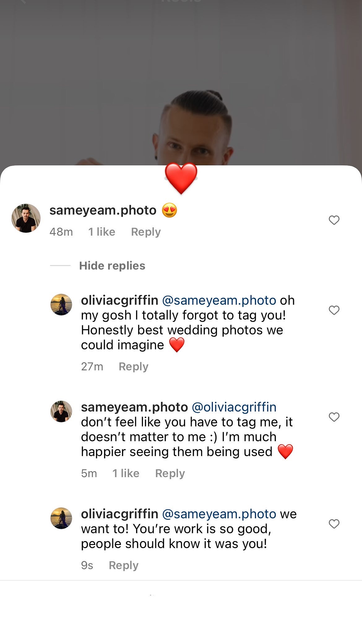Reply to sameyeam.photo's 48m comment
Image resolution: width=362 pixels, height=644 pixels.
tap(146, 232)
